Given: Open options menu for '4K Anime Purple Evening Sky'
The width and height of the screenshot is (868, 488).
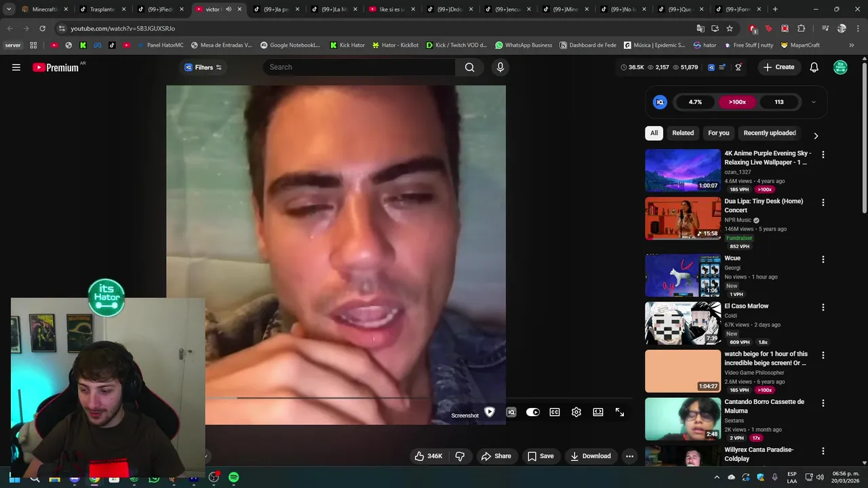Looking at the screenshot, I should click(823, 155).
